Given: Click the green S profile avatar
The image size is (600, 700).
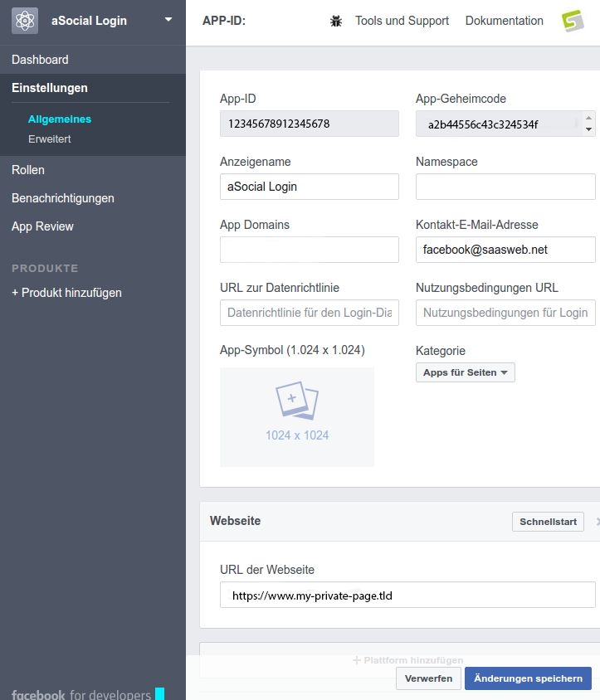Looking at the screenshot, I should (x=573, y=21).
